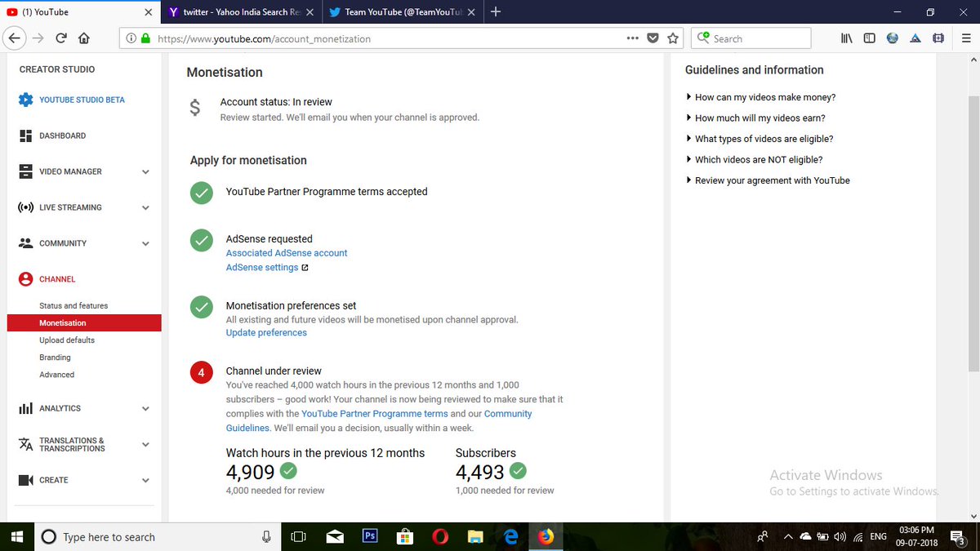Expand 'Which videos are NOT eligible?'

754,160
